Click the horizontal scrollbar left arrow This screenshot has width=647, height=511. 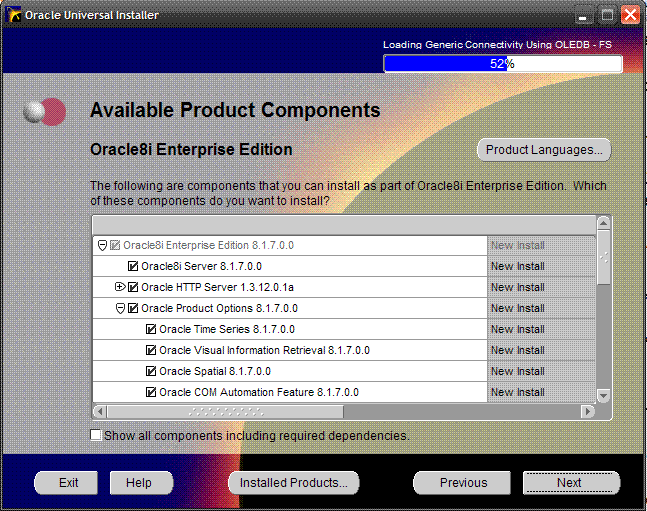(x=99, y=411)
